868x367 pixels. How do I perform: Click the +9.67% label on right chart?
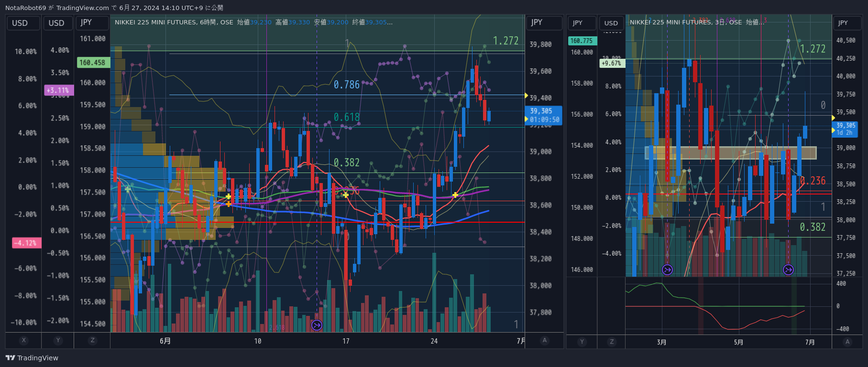[x=612, y=63]
